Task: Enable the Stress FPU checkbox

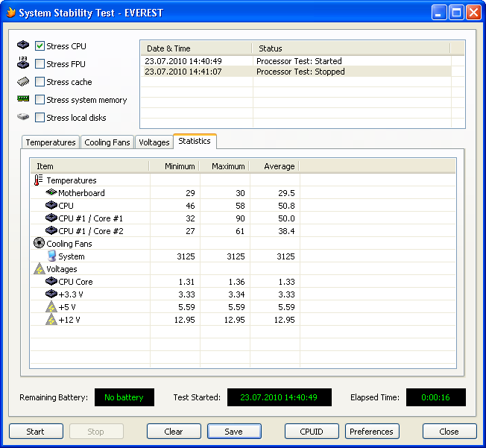Action: point(40,64)
